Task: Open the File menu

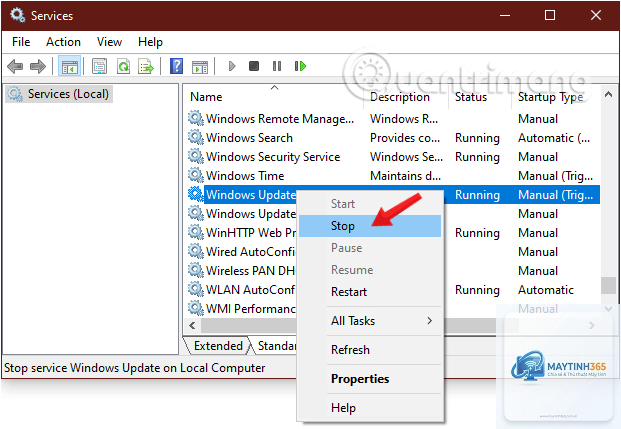Action: [21, 42]
